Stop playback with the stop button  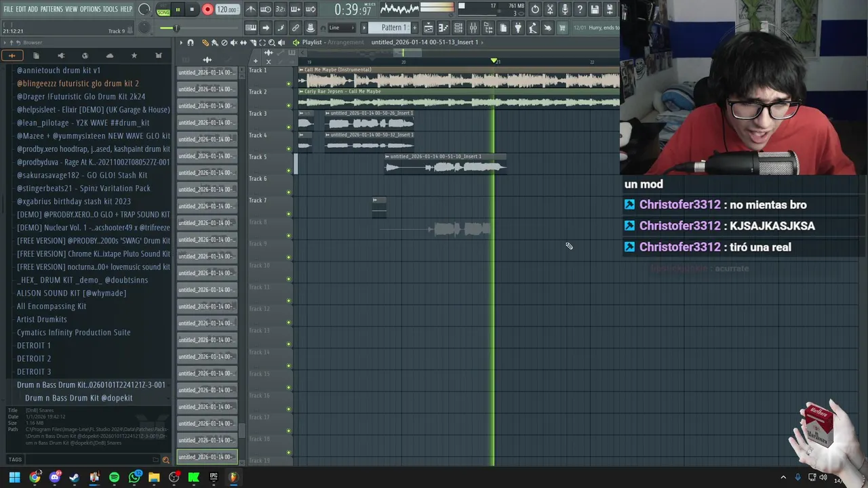pyautogui.click(x=192, y=9)
